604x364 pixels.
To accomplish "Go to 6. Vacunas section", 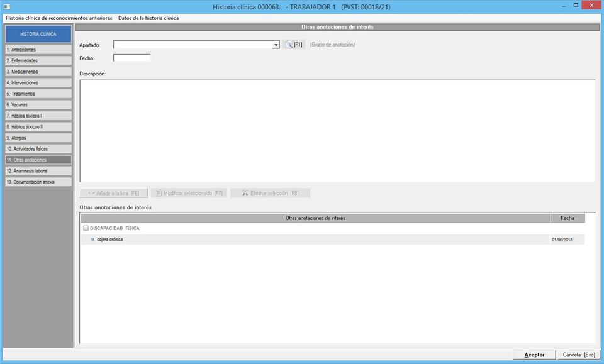I will click(x=38, y=104).
